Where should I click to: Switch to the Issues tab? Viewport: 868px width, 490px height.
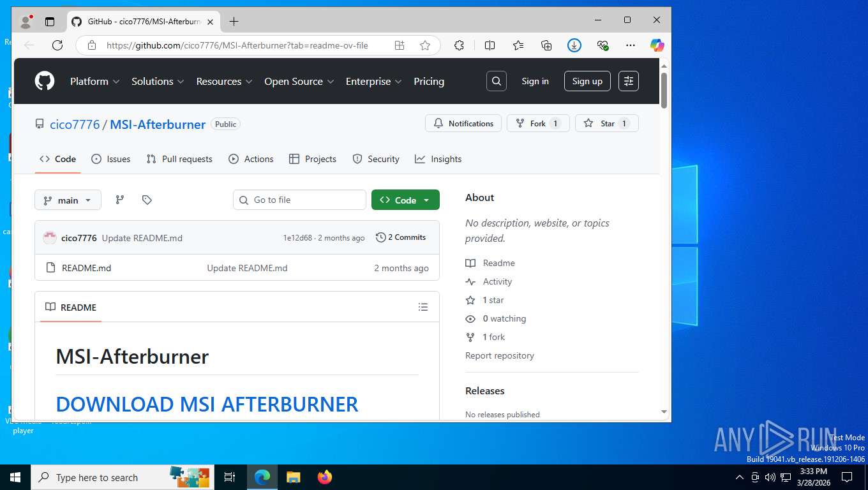pyautogui.click(x=110, y=159)
